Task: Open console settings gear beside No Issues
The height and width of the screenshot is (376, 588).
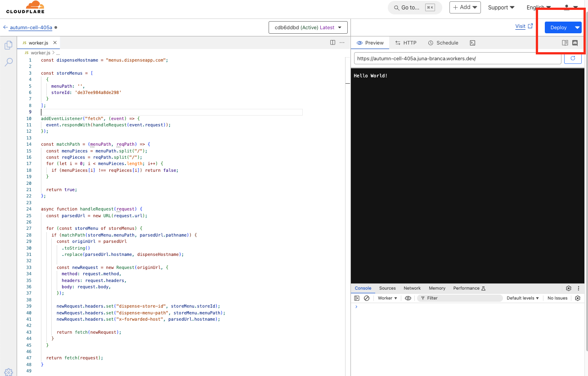Action: 578,298
